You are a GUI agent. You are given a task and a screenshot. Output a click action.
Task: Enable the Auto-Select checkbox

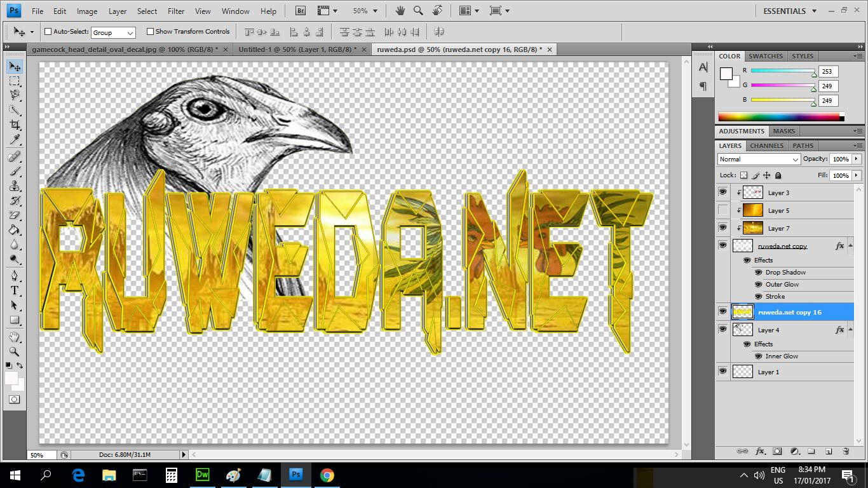coord(48,31)
